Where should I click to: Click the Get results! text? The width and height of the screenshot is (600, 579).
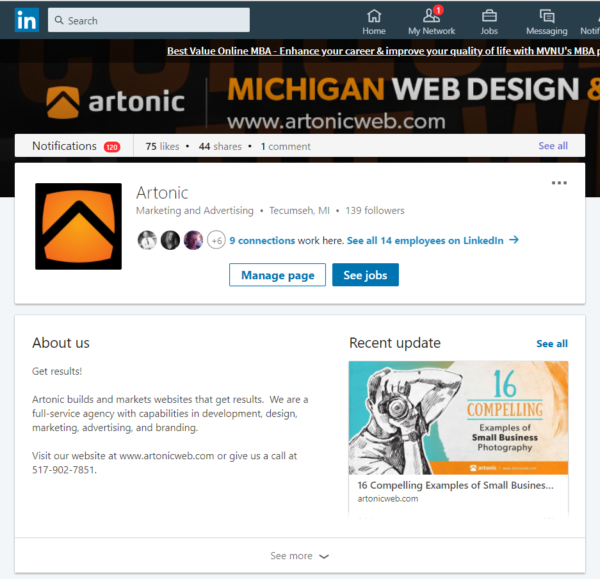point(57,371)
